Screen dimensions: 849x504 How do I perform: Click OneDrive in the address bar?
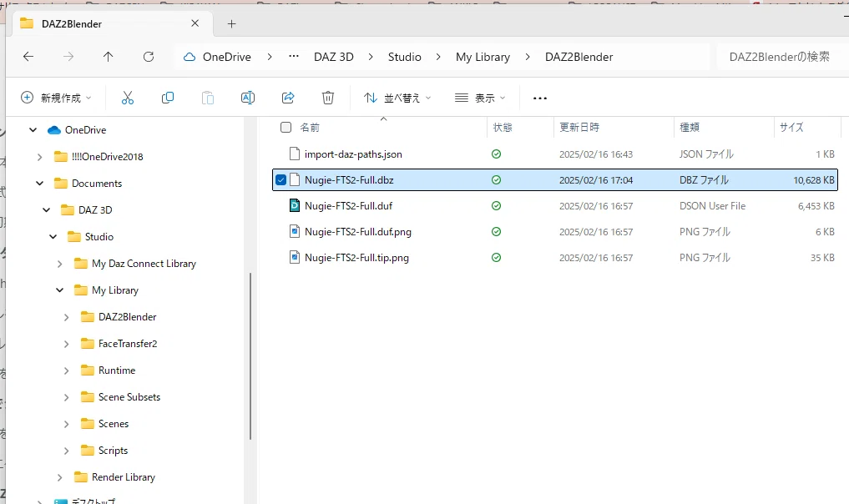(227, 57)
